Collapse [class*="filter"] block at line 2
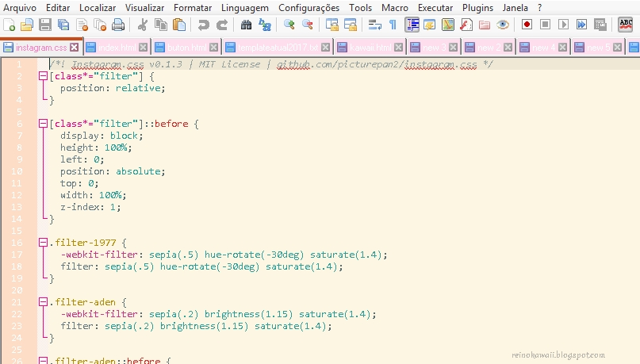The width and height of the screenshot is (640, 364). pos(43,76)
